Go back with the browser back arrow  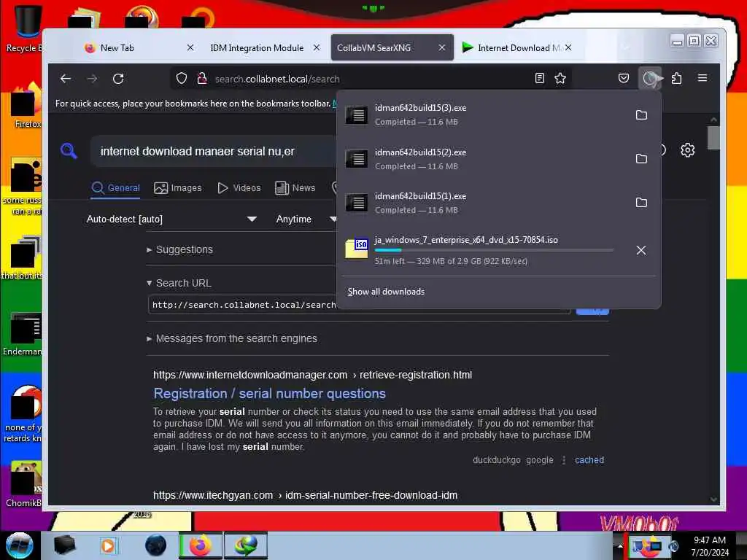[66, 79]
